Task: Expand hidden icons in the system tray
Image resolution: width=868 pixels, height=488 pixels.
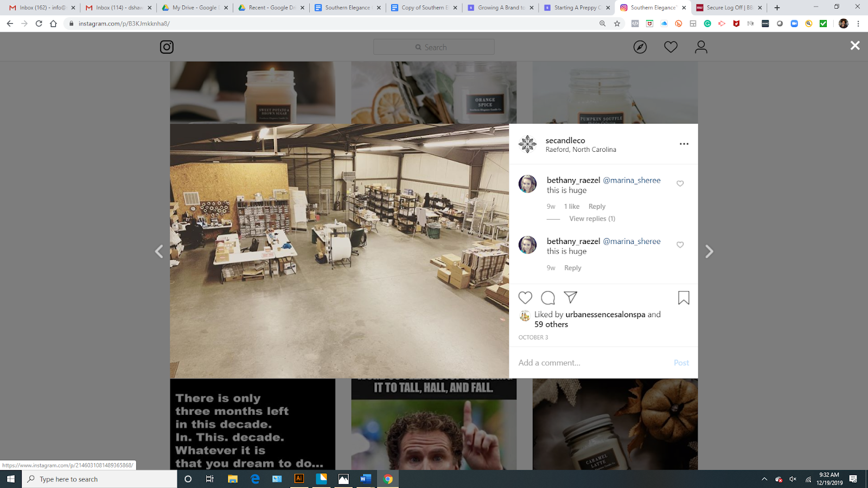Action: pos(764,479)
